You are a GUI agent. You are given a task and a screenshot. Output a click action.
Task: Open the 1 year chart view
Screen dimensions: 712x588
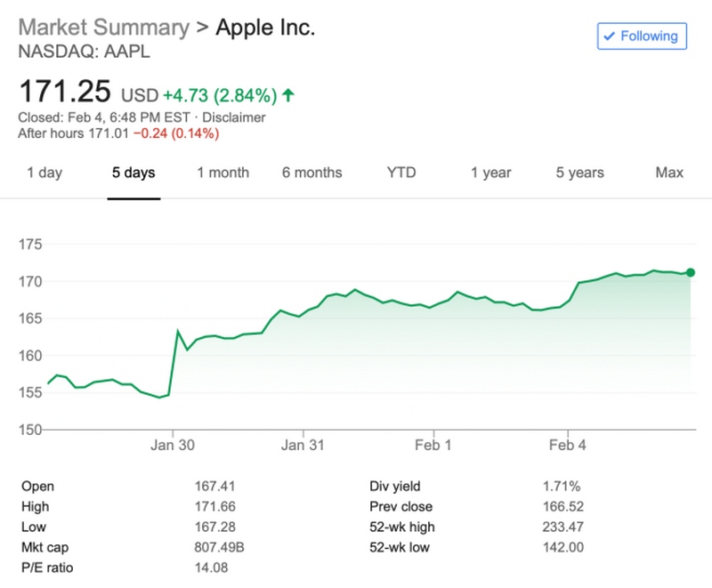point(490,173)
